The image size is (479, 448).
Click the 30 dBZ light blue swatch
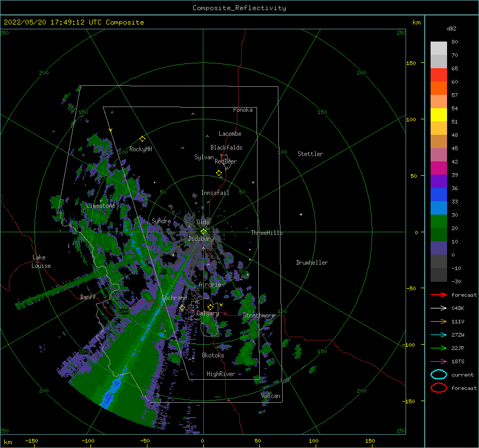click(439, 208)
